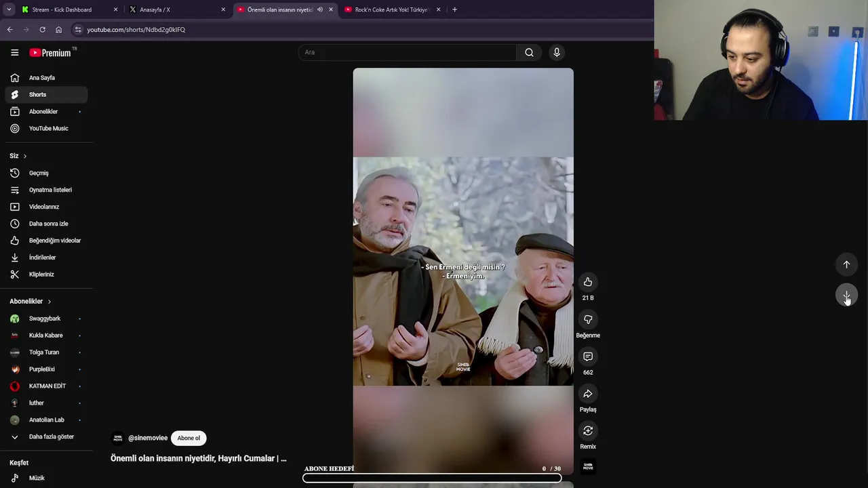Dislike the short (Beğenme)

click(x=588, y=319)
